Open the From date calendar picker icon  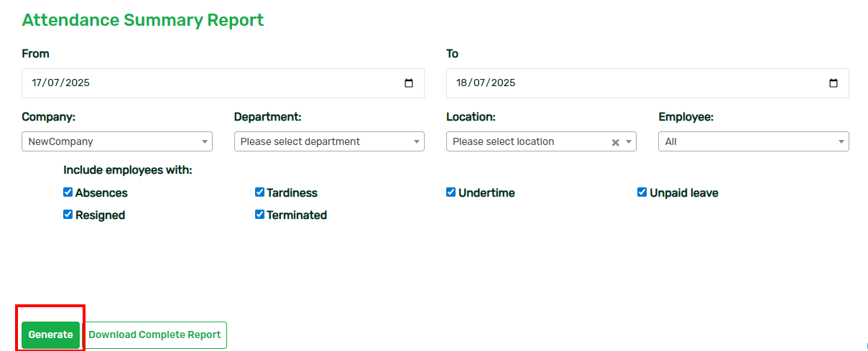click(409, 83)
